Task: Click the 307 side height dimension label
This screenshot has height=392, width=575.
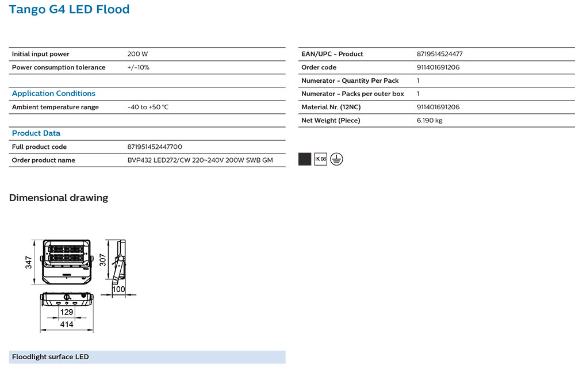Action: point(103,260)
